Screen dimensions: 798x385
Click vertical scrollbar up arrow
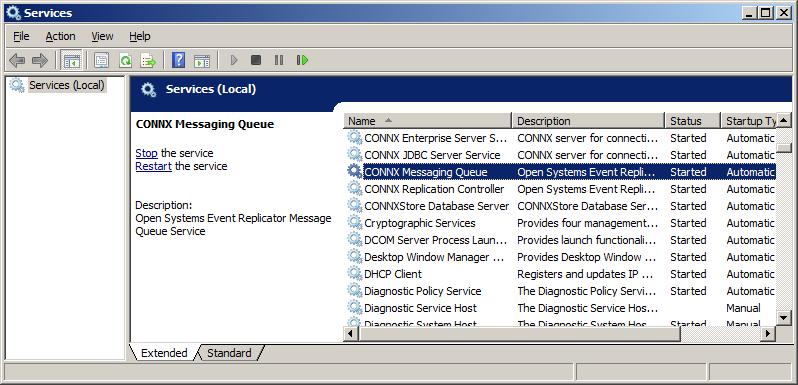783,121
